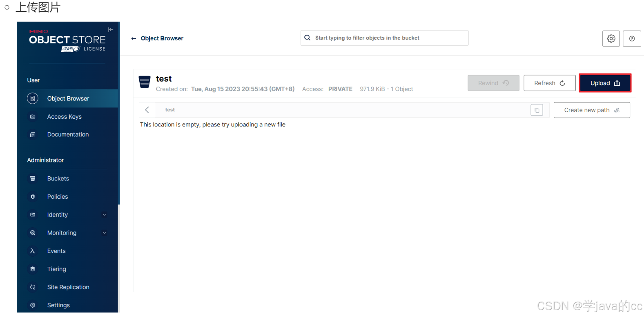Screen dimensions: 644x317
Task: Click the test bucket title
Action: click(x=164, y=79)
